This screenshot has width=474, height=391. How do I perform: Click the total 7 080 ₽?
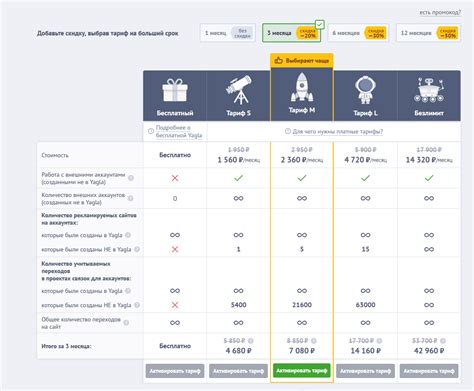click(302, 351)
